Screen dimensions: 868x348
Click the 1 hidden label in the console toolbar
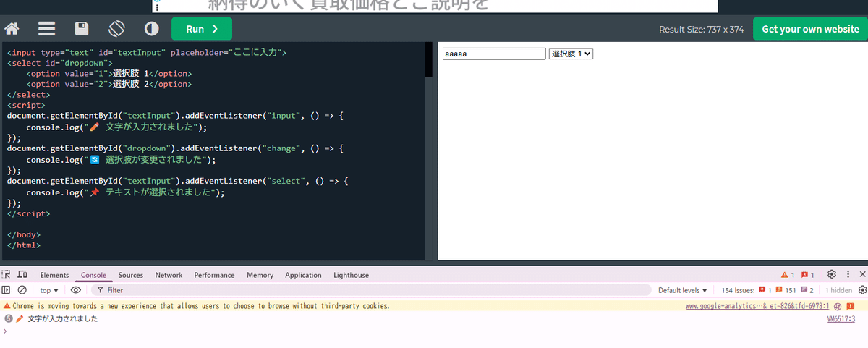(839, 290)
